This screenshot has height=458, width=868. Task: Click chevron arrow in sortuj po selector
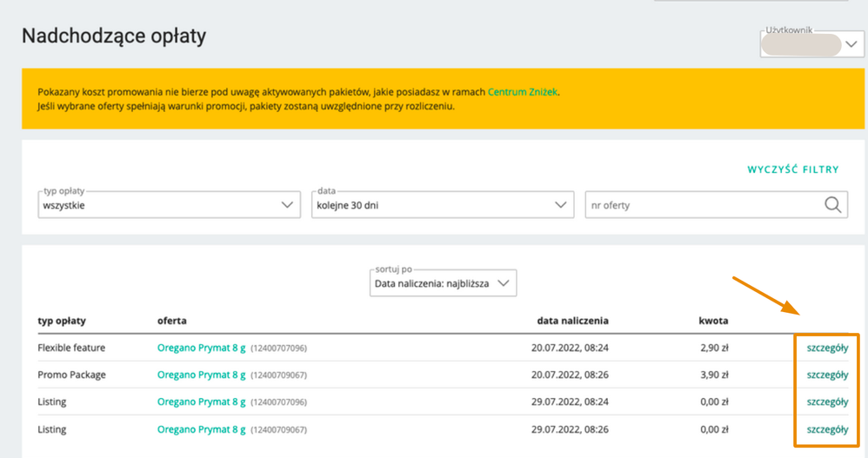[x=504, y=283]
